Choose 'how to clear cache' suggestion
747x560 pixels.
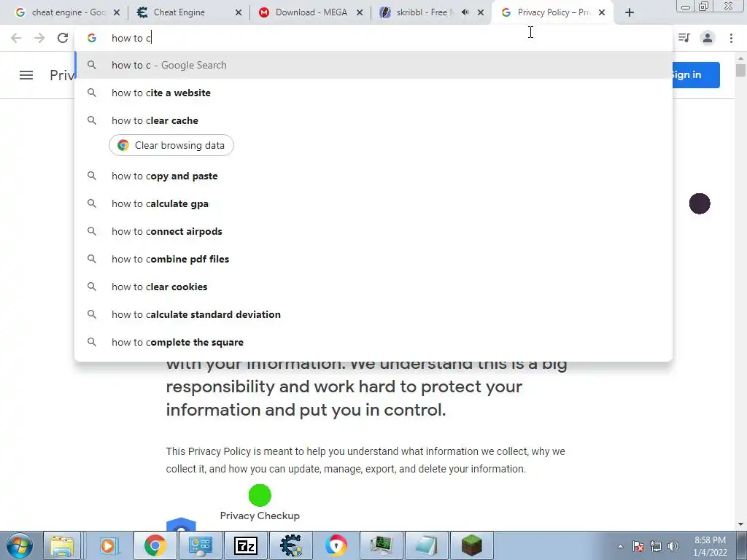tap(373, 120)
